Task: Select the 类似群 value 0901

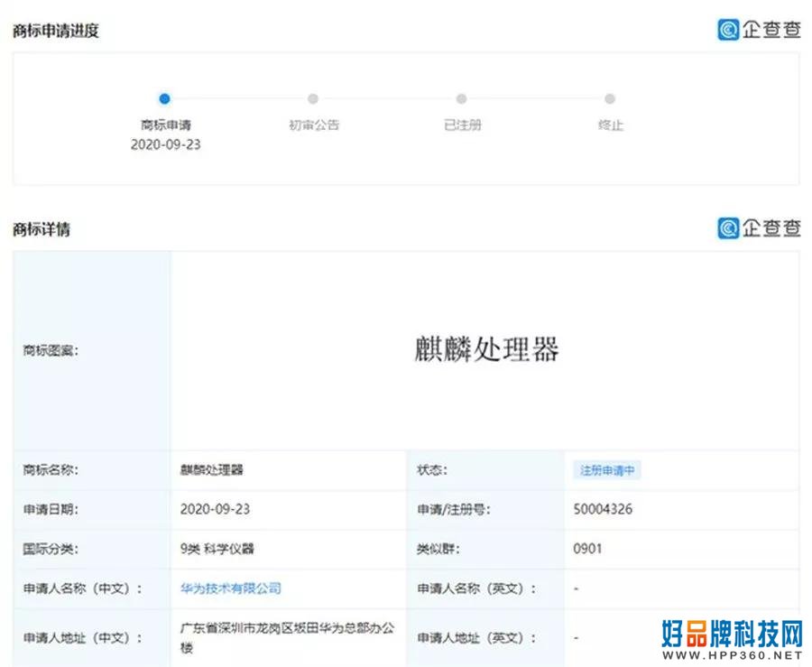Action: [587, 549]
